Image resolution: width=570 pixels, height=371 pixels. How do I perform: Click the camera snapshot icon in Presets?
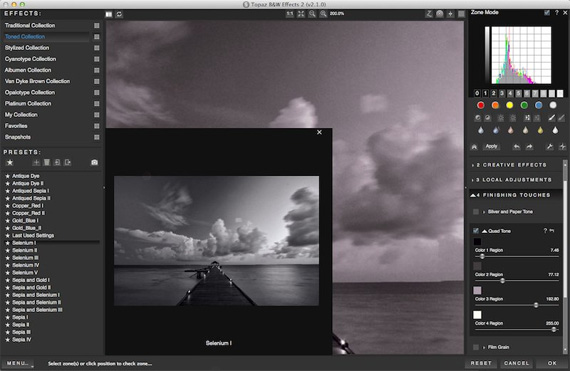point(95,162)
